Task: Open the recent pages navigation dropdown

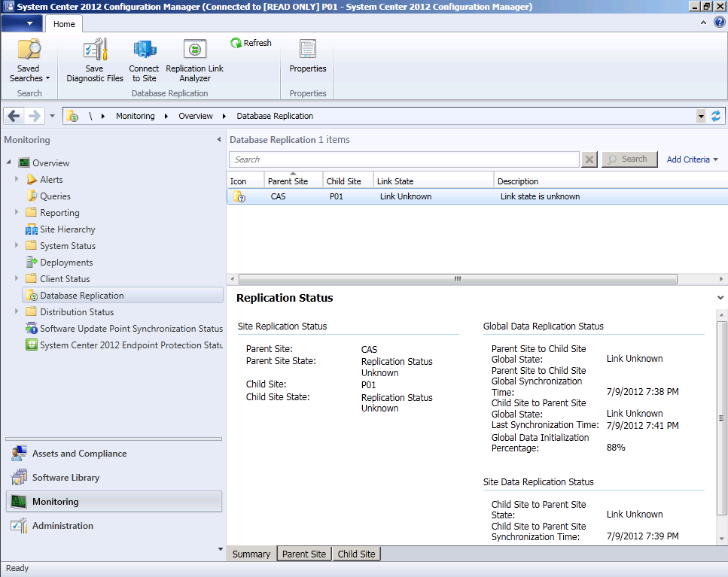Action: 52,116
